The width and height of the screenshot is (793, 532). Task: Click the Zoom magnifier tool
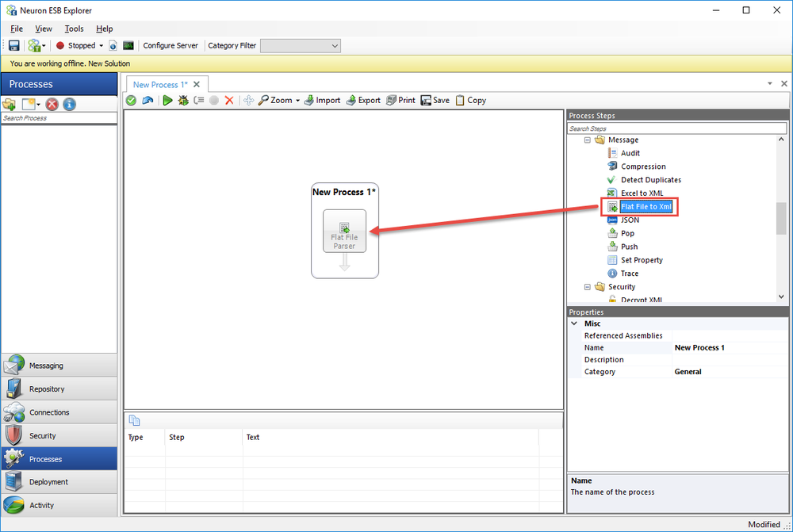click(x=276, y=100)
